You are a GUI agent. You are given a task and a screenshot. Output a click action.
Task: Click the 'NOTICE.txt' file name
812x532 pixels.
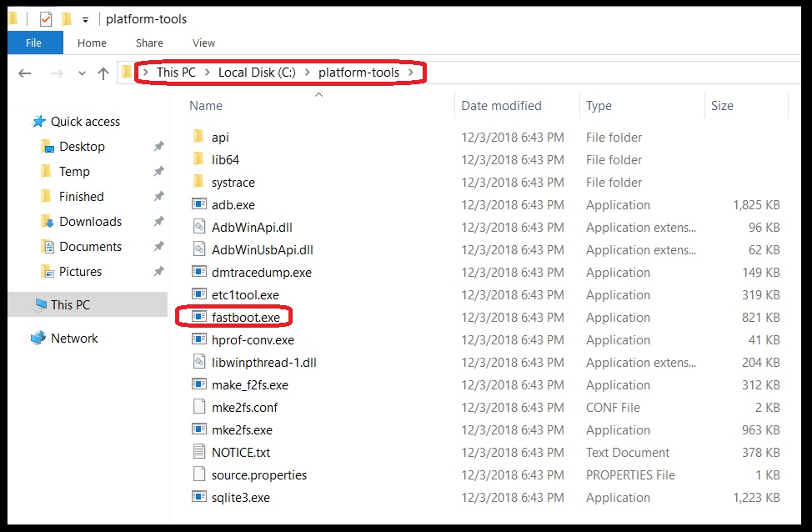coord(241,453)
